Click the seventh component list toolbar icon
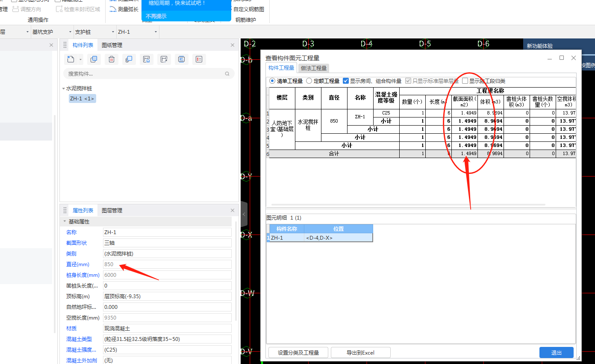The width and height of the screenshot is (595, 364). click(181, 59)
